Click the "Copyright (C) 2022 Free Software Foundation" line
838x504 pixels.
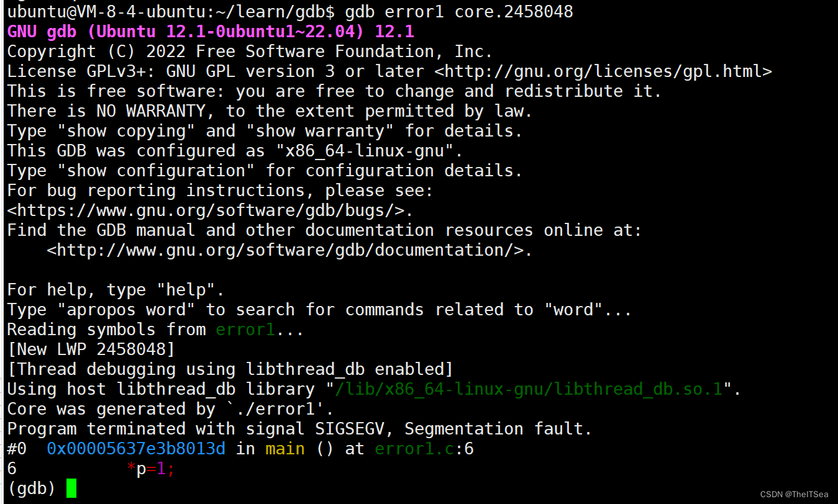coord(250,51)
